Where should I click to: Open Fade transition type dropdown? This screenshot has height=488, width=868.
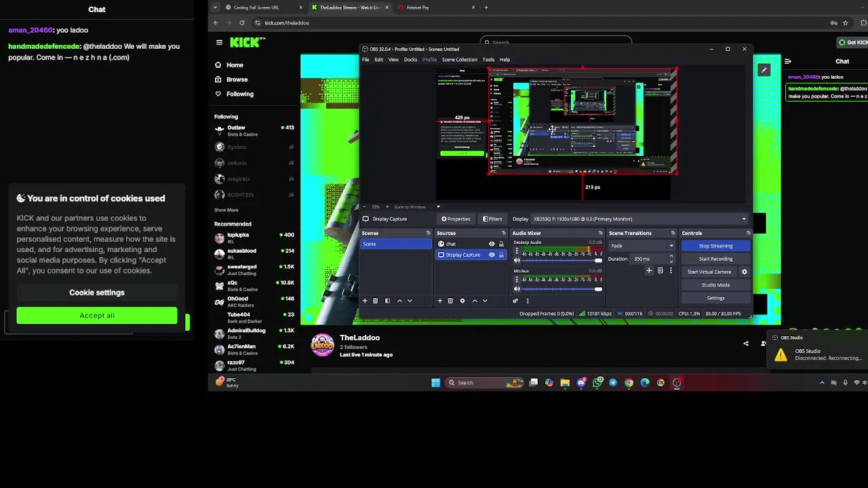(642, 246)
